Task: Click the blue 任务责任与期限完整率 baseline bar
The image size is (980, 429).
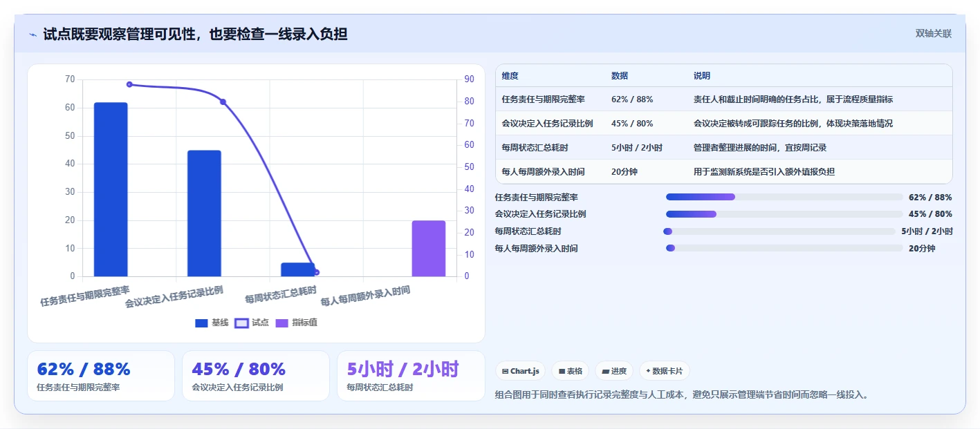Action: click(111, 189)
